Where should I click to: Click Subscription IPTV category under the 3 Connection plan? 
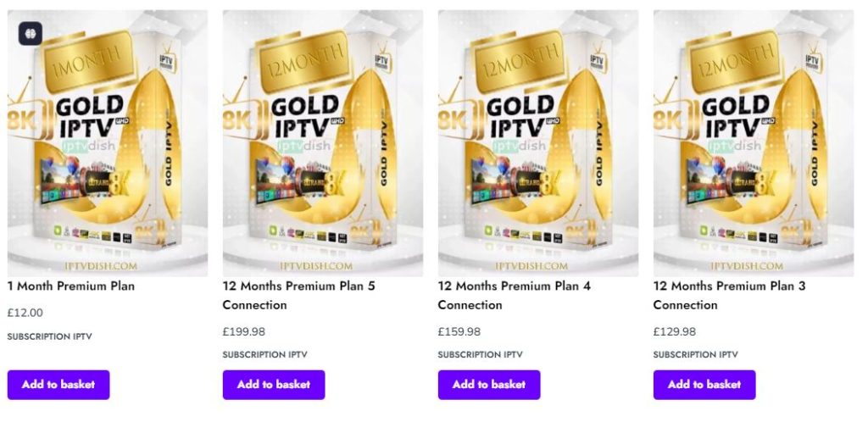point(696,355)
